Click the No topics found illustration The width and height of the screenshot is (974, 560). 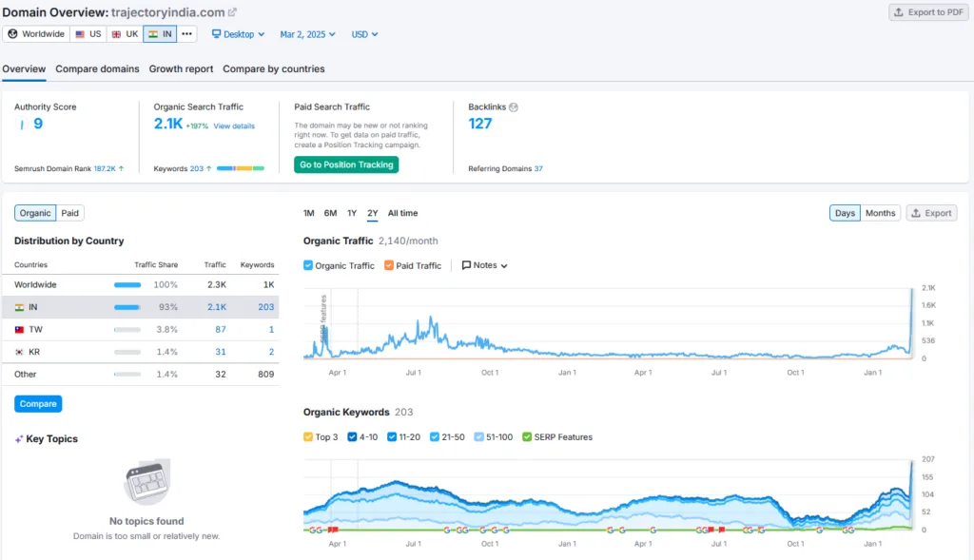click(x=147, y=482)
